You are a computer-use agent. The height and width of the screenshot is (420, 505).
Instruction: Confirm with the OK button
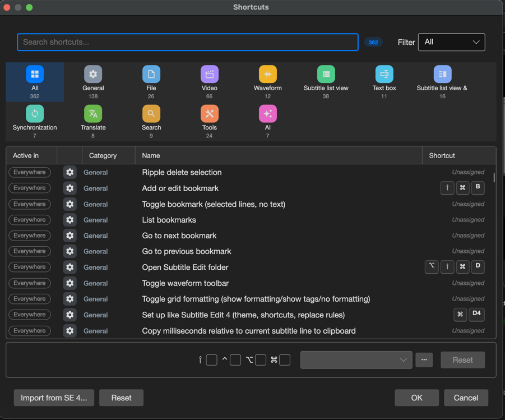coord(417,398)
